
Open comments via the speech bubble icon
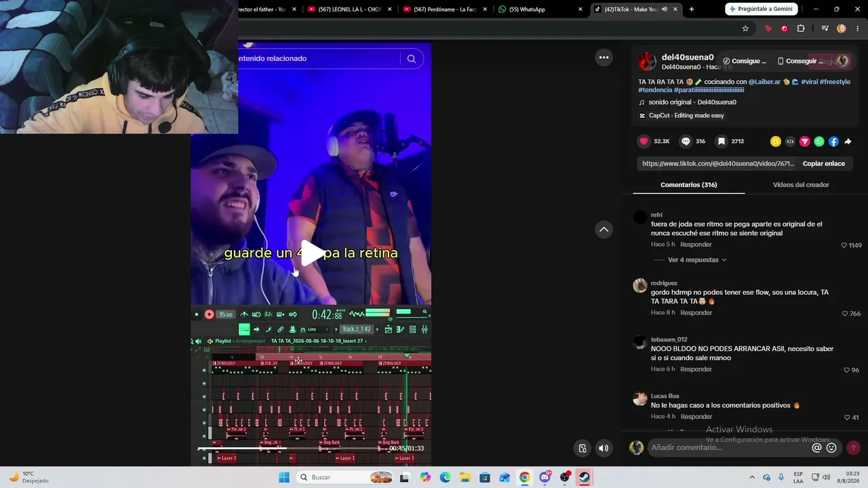tap(686, 142)
